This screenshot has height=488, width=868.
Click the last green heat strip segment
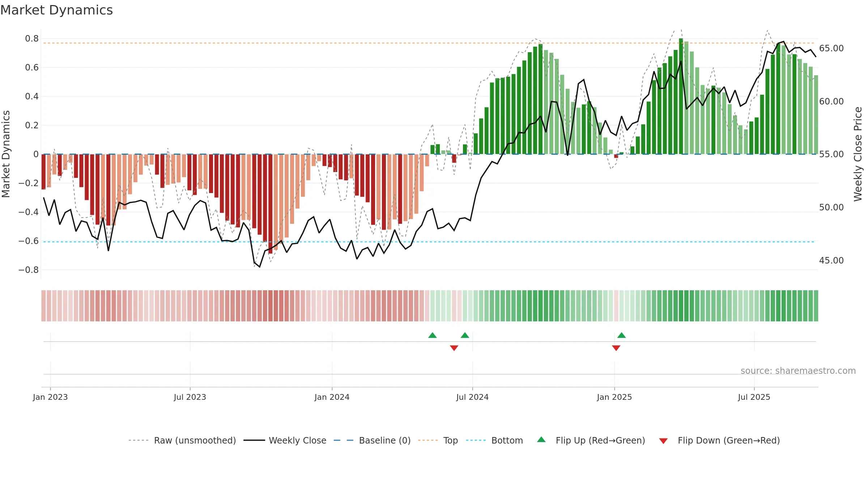click(816, 306)
